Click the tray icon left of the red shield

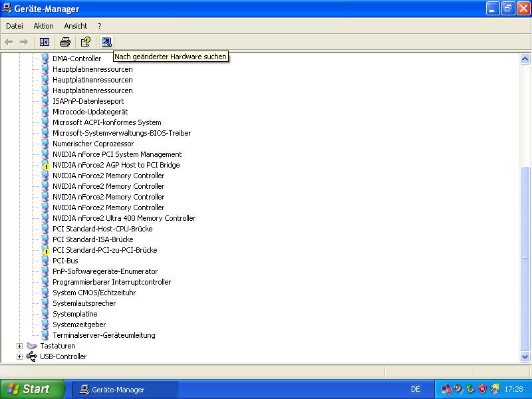pyautogui.click(x=470, y=389)
